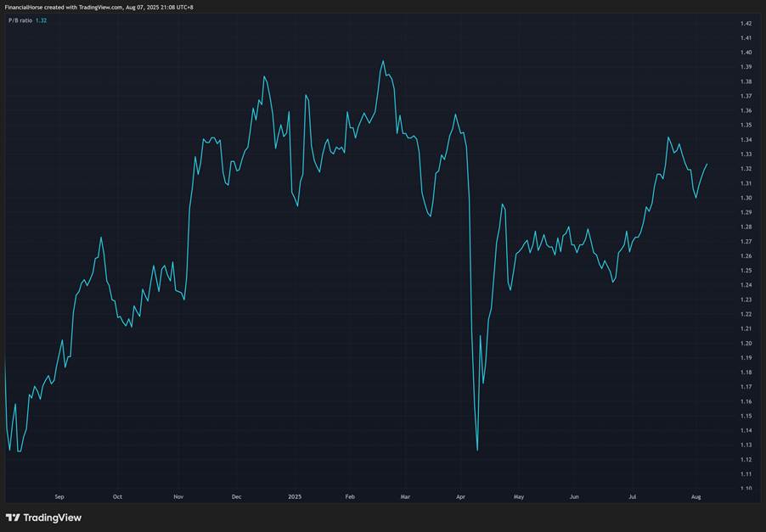
Task: Select the P/B ratio legend label
Action: tap(20, 20)
